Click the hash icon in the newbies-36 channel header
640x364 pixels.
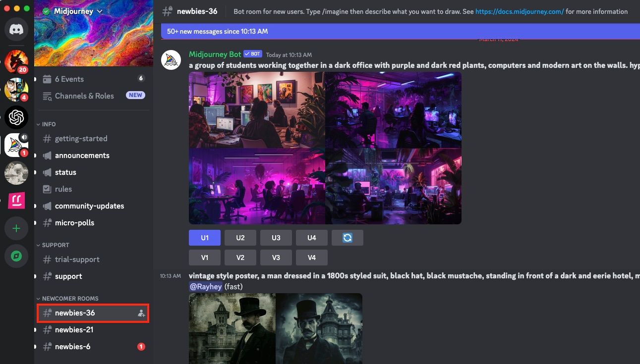pyautogui.click(x=167, y=11)
